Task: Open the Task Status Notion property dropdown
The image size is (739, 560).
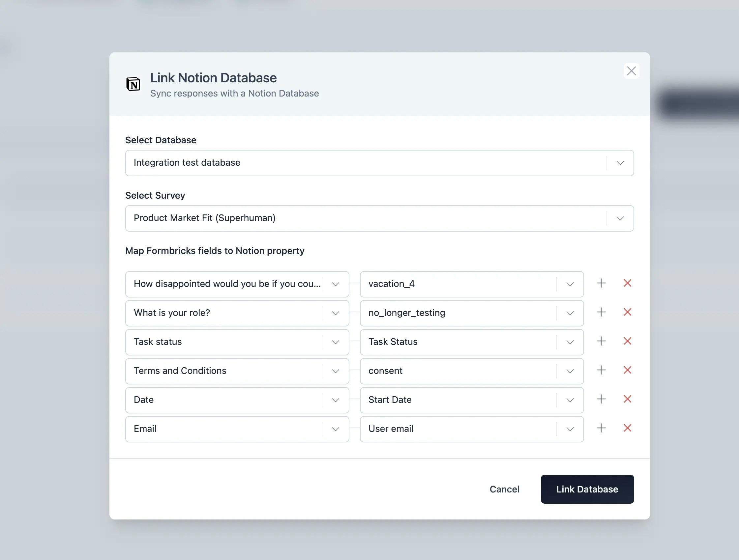Action: click(570, 342)
